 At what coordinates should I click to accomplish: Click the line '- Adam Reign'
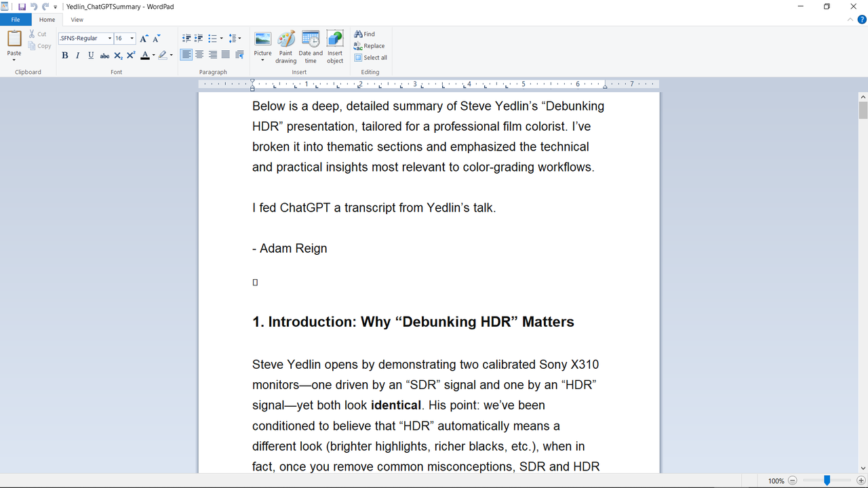click(x=290, y=249)
